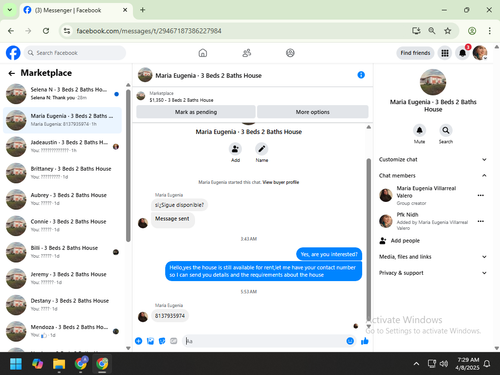The width and height of the screenshot is (500, 375).
Task: Open Selena N conversation
Action: point(63,94)
